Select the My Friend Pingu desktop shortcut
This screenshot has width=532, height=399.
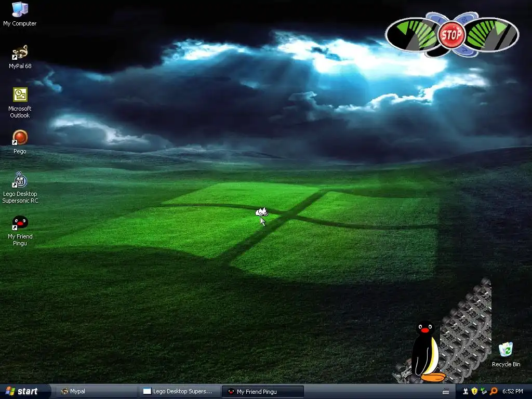click(20, 230)
